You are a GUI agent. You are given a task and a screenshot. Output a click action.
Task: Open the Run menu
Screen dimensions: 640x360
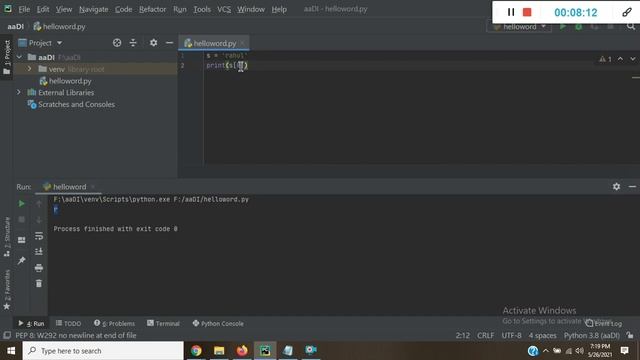180,9
